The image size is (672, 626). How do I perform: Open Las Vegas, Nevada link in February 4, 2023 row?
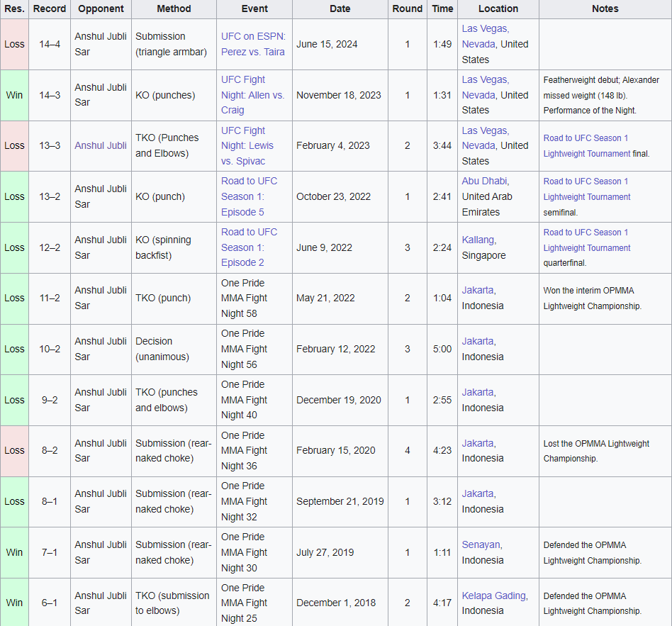(485, 138)
